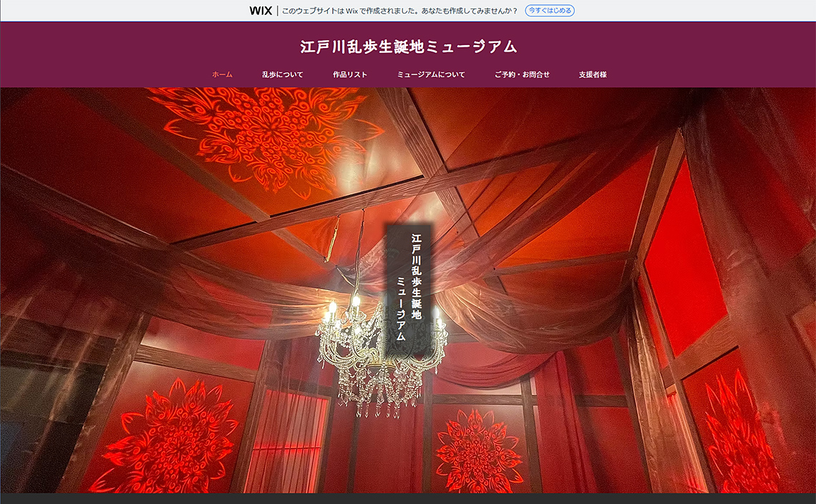Open the ご予約・お問合せ page
Screen dimensions: 816x504
pyautogui.click(x=522, y=74)
